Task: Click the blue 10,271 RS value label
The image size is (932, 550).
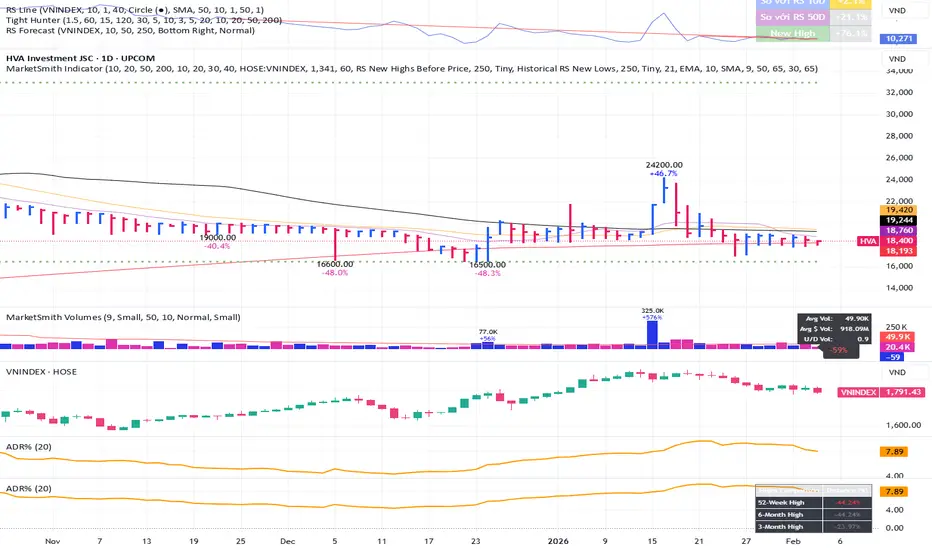Action: (899, 38)
